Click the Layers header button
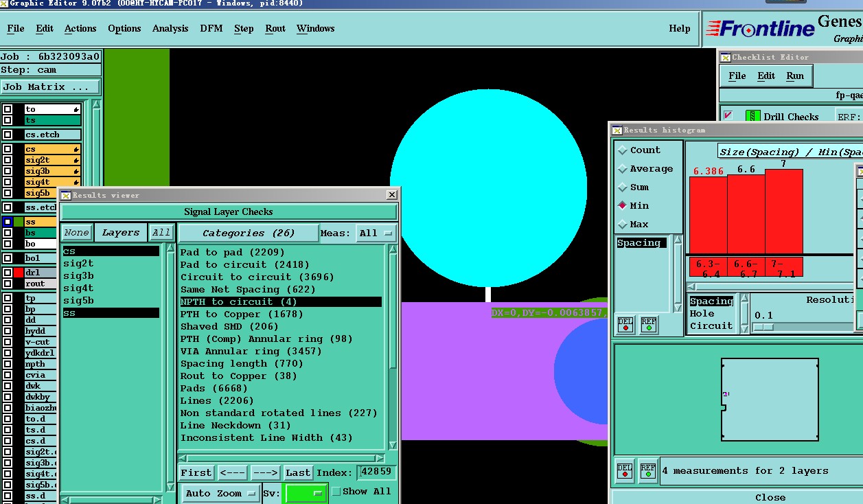863x504 pixels. click(x=121, y=233)
